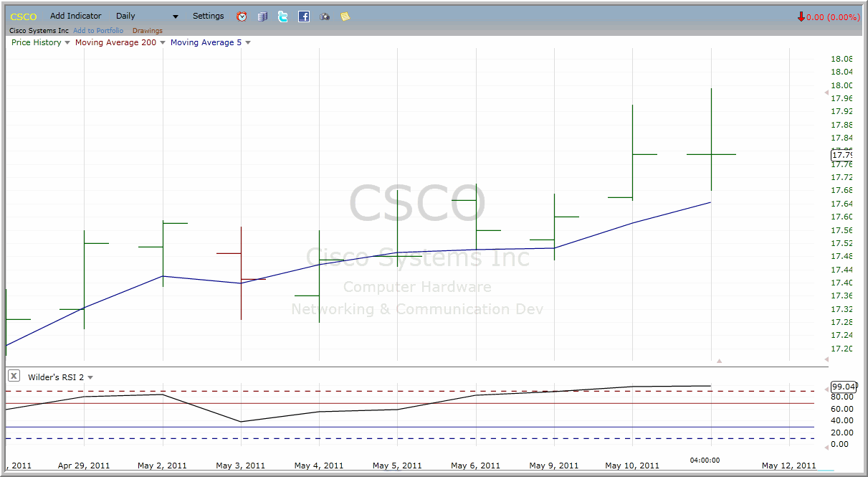868x477 pixels.
Task: Open the stacked data sheets icon
Action: [x=262, y=16]
